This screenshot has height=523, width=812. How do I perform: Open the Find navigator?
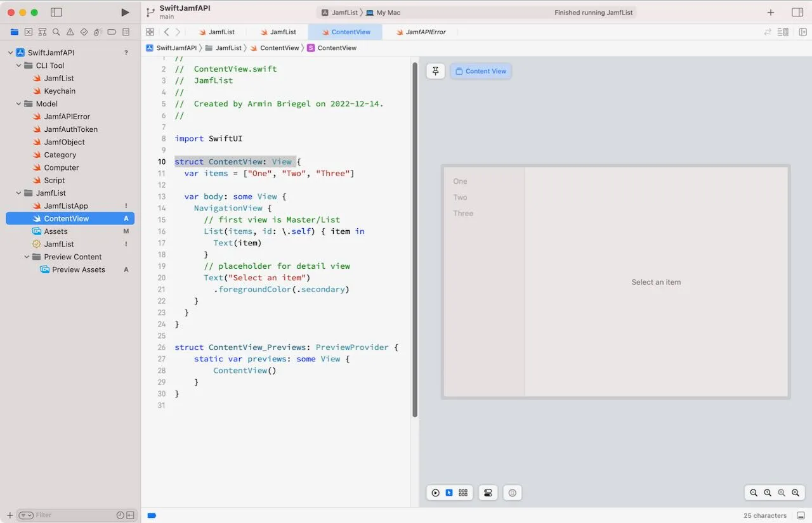point(56,32)
